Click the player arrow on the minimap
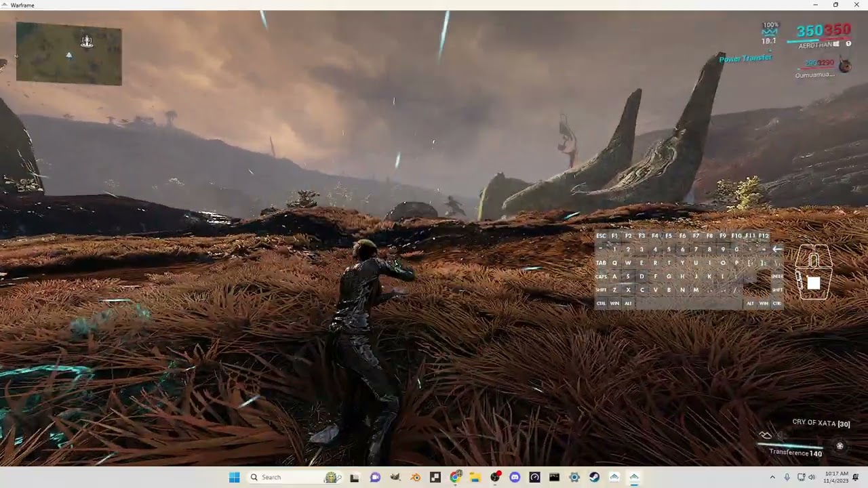 coord(68,56)
